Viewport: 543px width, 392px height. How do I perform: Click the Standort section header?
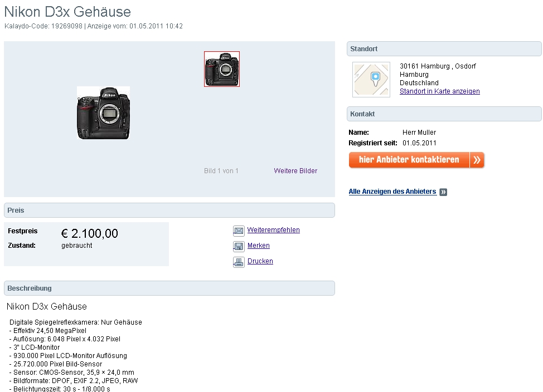click(x=444, y=49)
